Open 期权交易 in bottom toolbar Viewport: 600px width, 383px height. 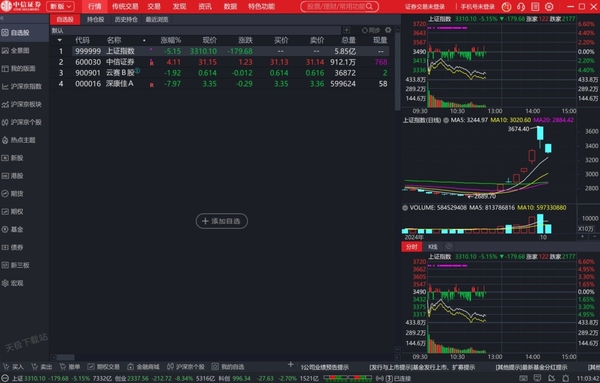103,367
